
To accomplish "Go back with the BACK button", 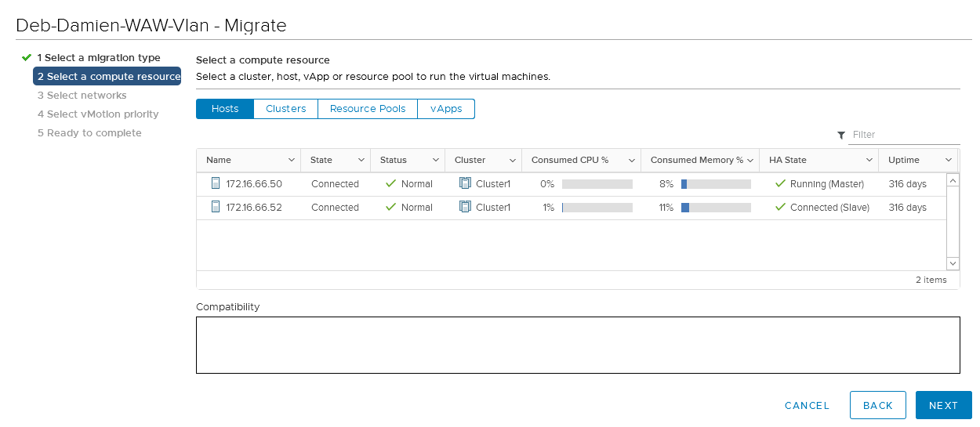I will (x=877, y=405).
